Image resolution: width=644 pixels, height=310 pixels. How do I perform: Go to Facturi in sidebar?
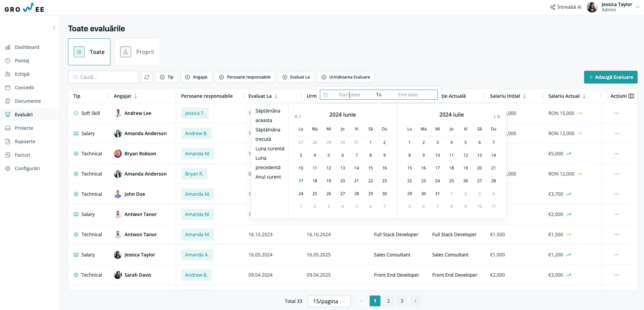[22, 155]
